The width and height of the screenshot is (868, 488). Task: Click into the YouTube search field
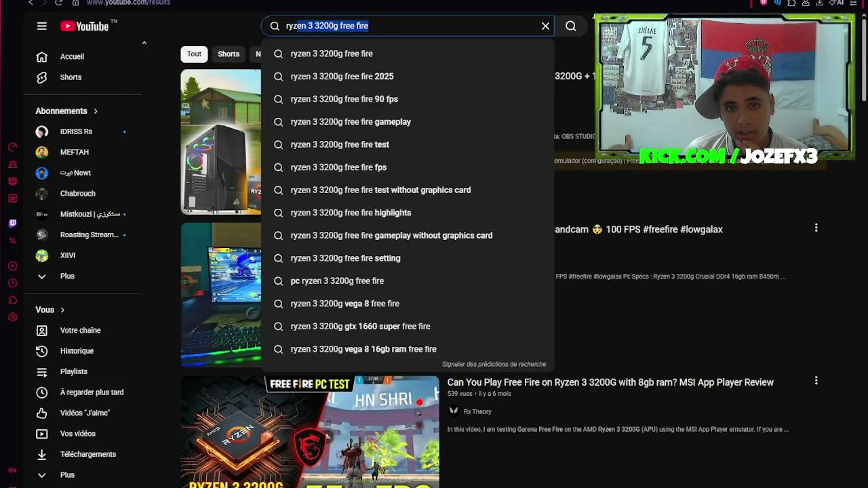(407, 26)
